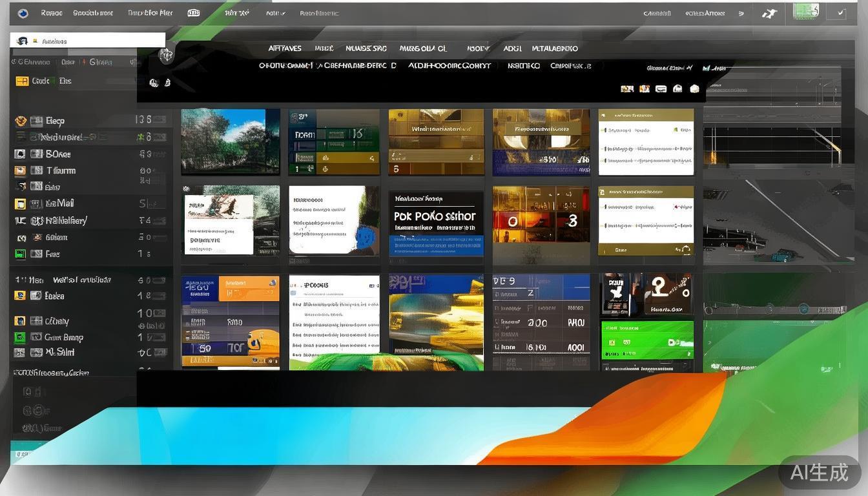This screenshot has height=496, width=868.
Task: Toggle the box at the right of the B.Onee row
Action: click(x=159, y=154)
